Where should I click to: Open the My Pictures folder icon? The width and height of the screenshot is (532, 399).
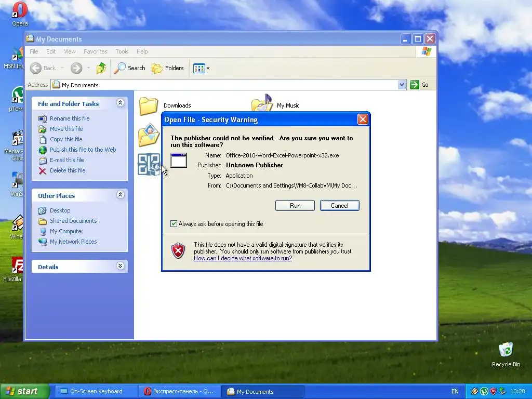click(x=149, y=135)
